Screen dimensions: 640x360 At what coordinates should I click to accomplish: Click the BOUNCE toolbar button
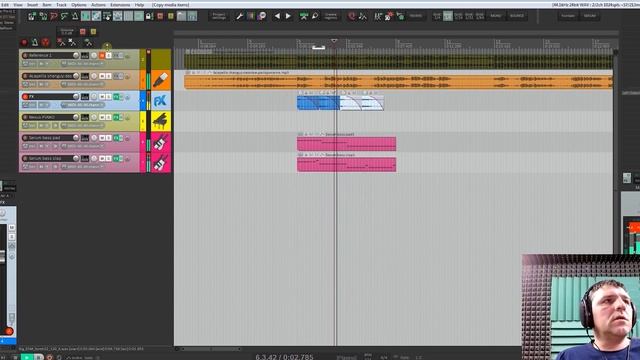517,16
